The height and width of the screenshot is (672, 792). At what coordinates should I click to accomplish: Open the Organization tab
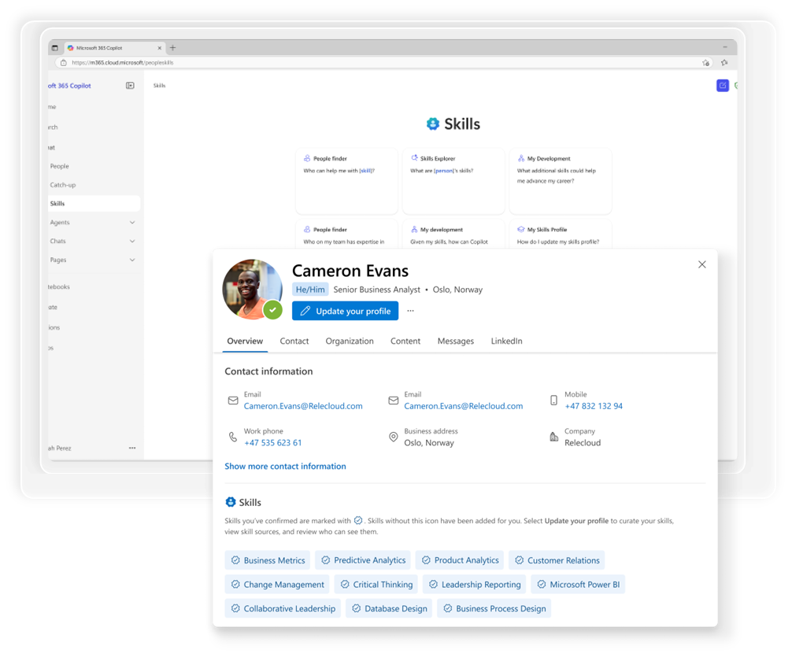[350, 342]
